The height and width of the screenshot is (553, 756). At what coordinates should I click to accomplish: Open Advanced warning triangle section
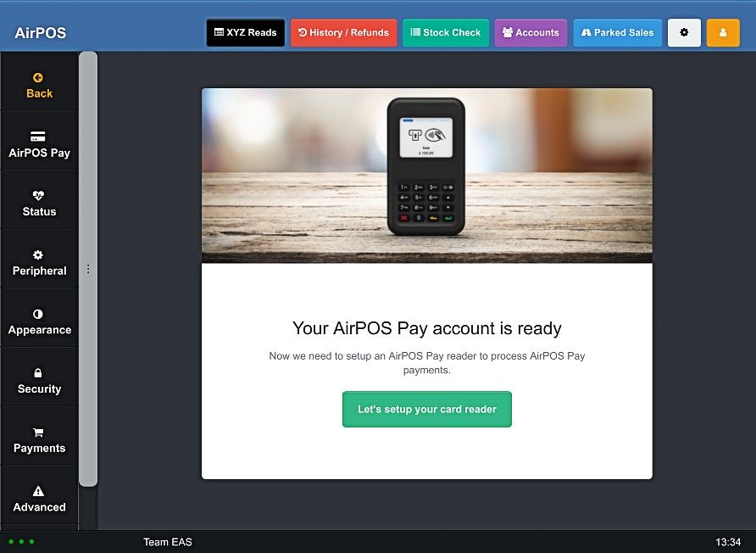38,491
